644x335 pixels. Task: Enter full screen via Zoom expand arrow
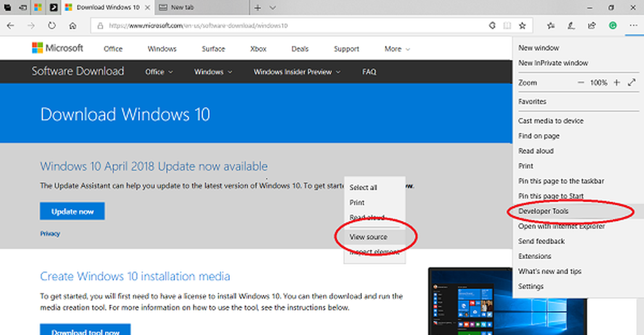pyautogui.click(x=632, y=82)
